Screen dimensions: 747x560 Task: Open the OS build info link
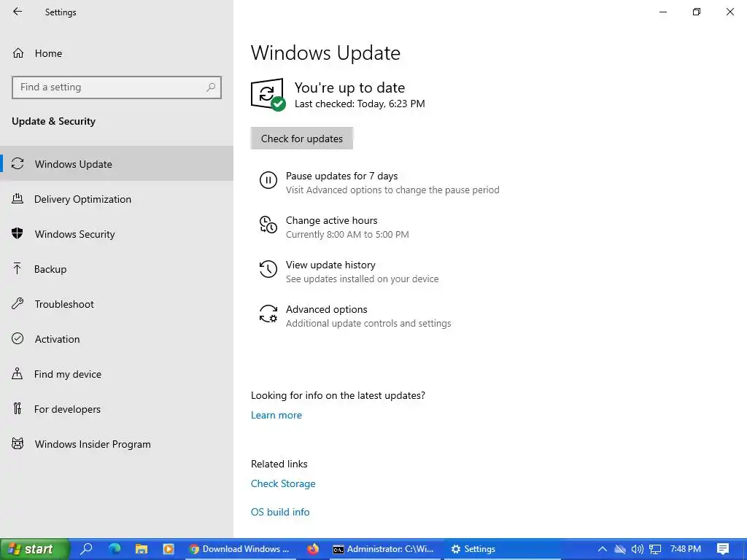click(x=280, y=512)
